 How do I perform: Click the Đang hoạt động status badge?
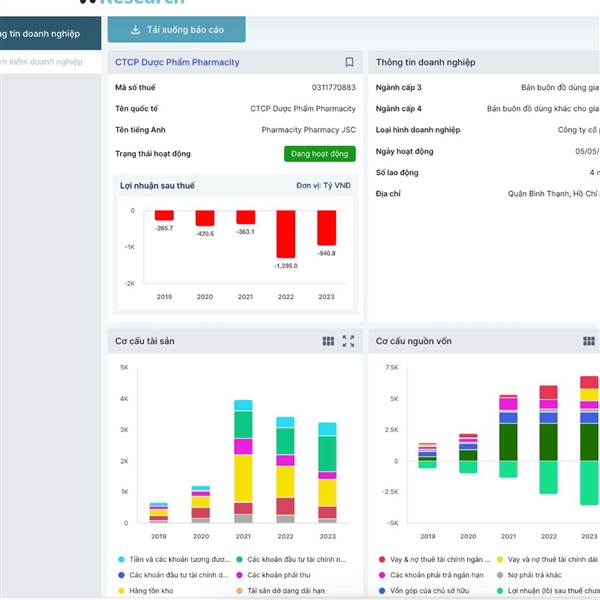[320, 154]
